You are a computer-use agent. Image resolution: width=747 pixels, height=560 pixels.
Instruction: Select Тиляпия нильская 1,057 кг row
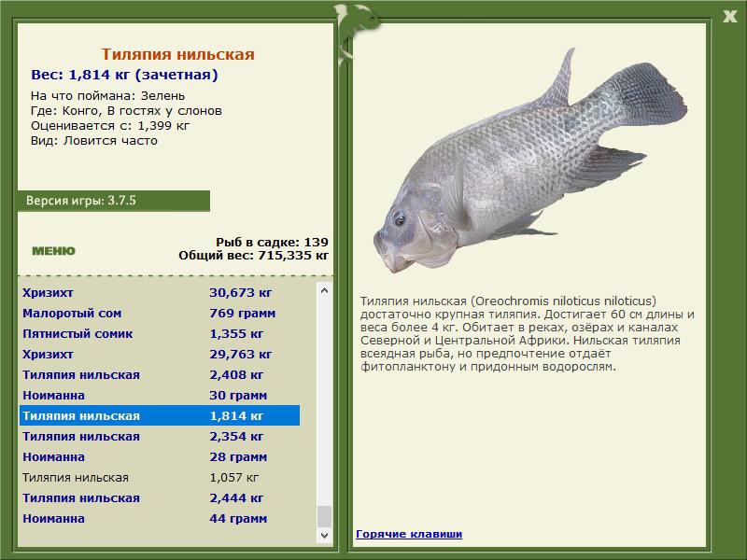pos(159,477)
